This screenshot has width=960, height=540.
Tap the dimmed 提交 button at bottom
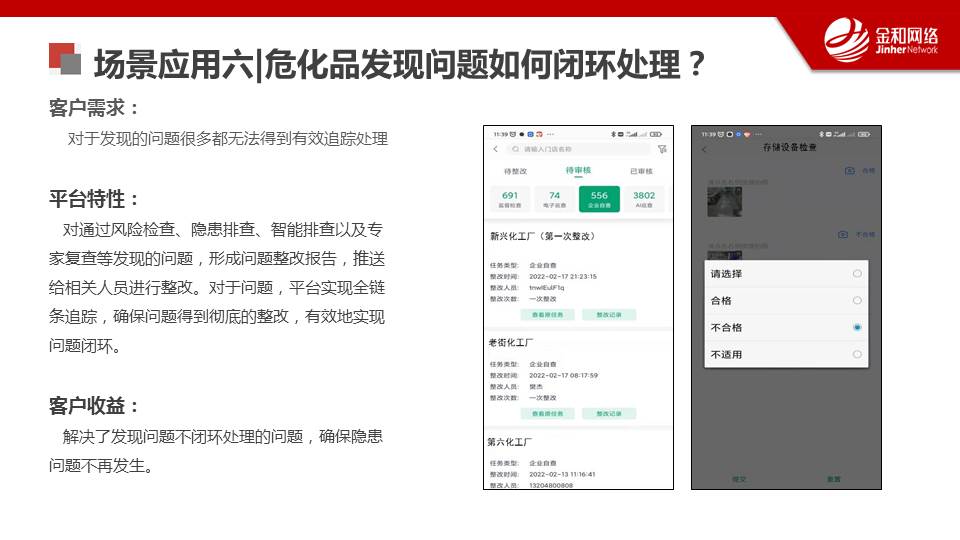(739, 479)
